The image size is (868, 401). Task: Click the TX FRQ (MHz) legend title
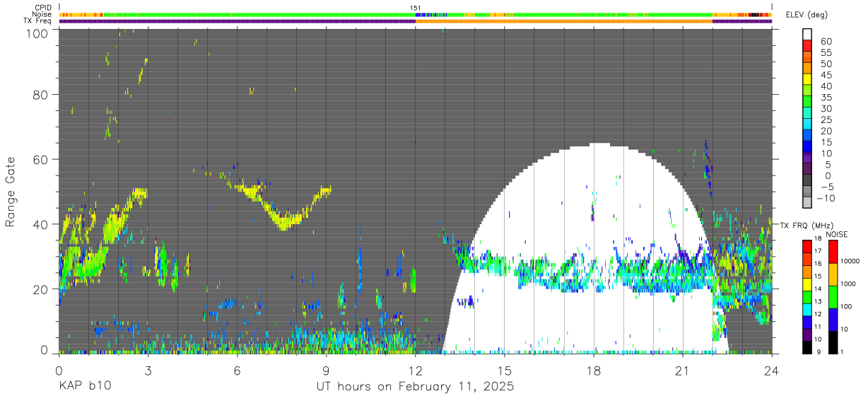pos(805,226)
